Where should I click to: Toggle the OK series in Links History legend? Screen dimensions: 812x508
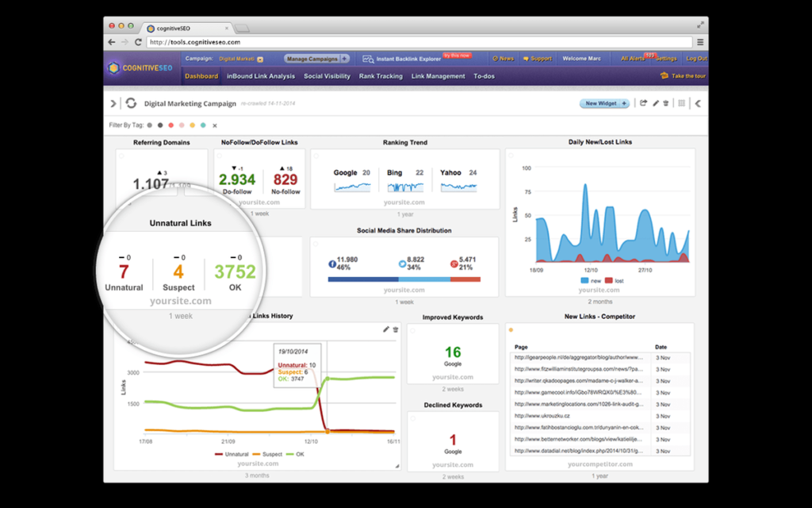tap(295, 454)
